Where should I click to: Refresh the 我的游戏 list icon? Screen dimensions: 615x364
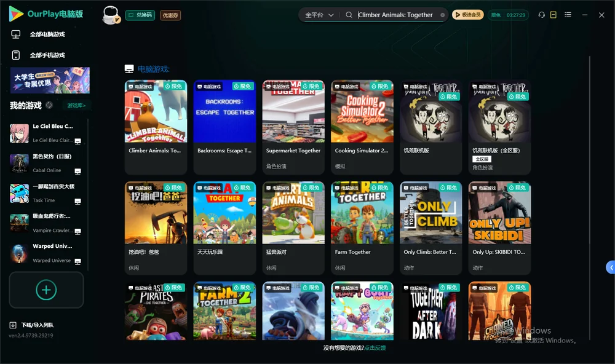49,105
